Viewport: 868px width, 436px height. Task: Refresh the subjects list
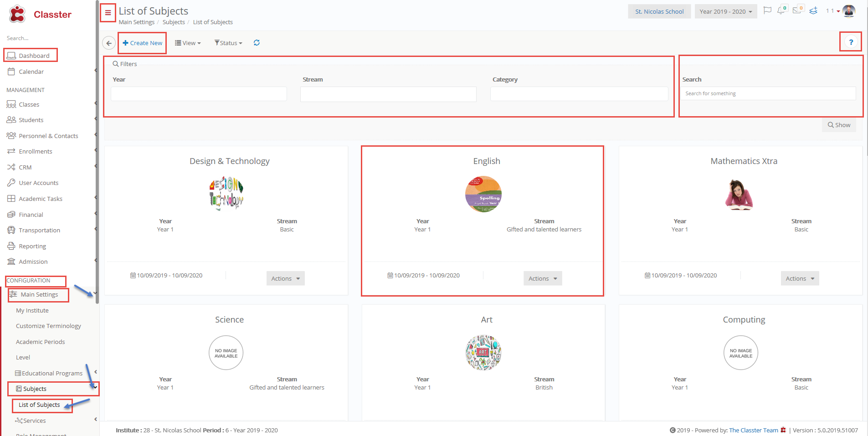257,43
